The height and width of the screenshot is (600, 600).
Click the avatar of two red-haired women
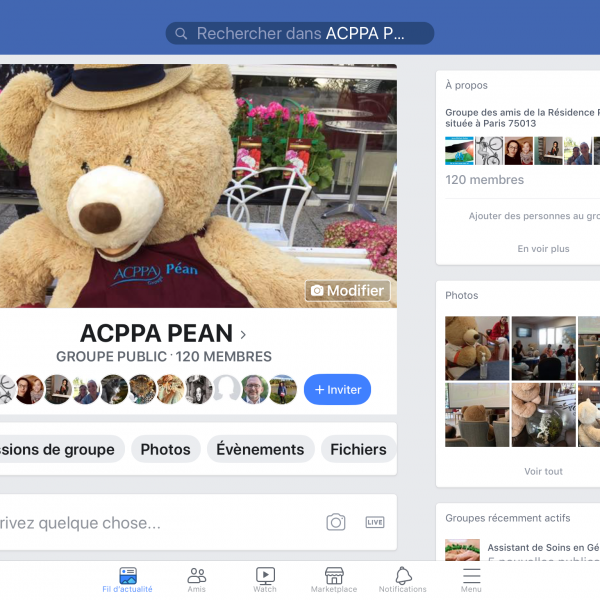(29, 390)
